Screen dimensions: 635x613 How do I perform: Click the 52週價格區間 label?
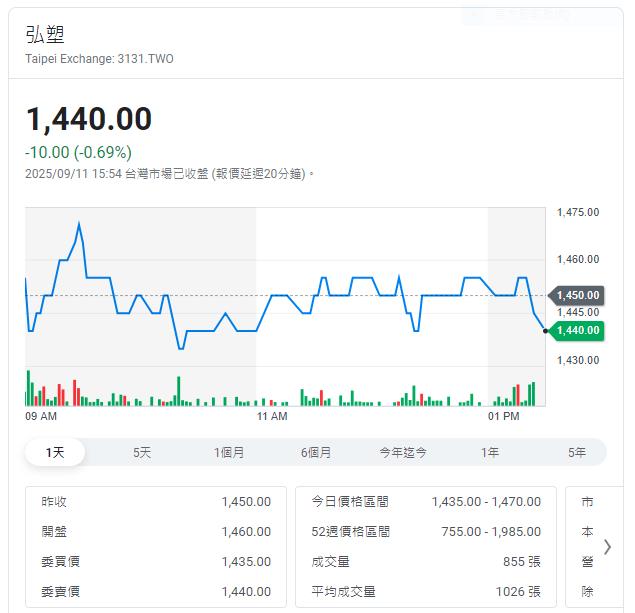[x=350, y=532]
